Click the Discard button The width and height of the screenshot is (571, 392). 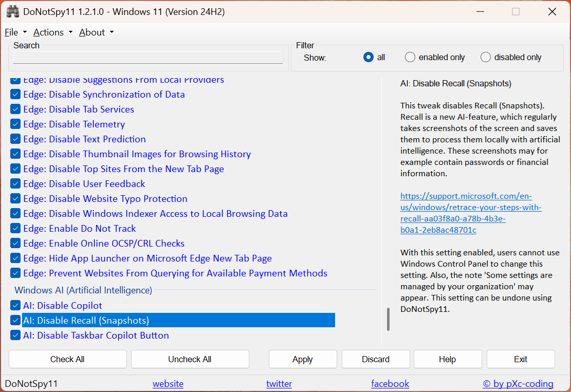(x=376, y=359)
